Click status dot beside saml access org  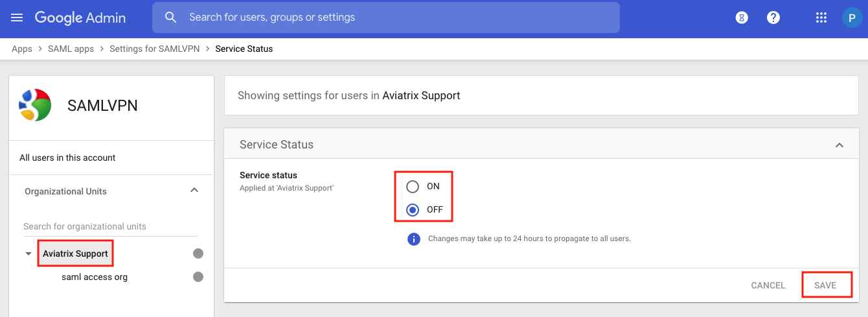(x=198, y=277)
